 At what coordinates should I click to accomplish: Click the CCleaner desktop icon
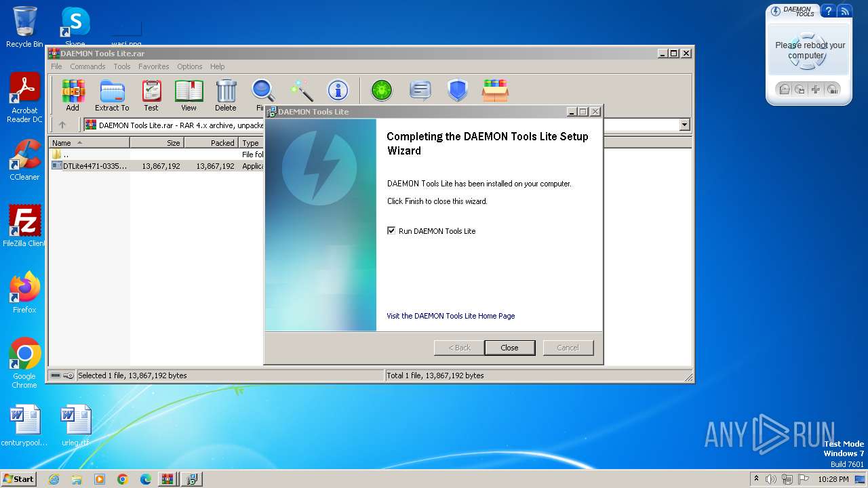(24, 160)
